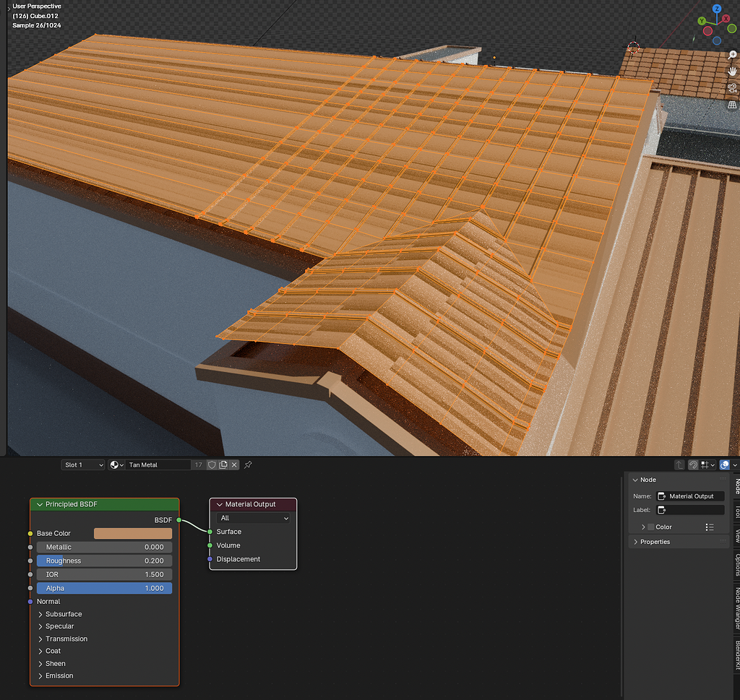The image size is (740, 700).
Task: Click the Normal input socket on Principled BSDF
Action: [x=30, y=602]
